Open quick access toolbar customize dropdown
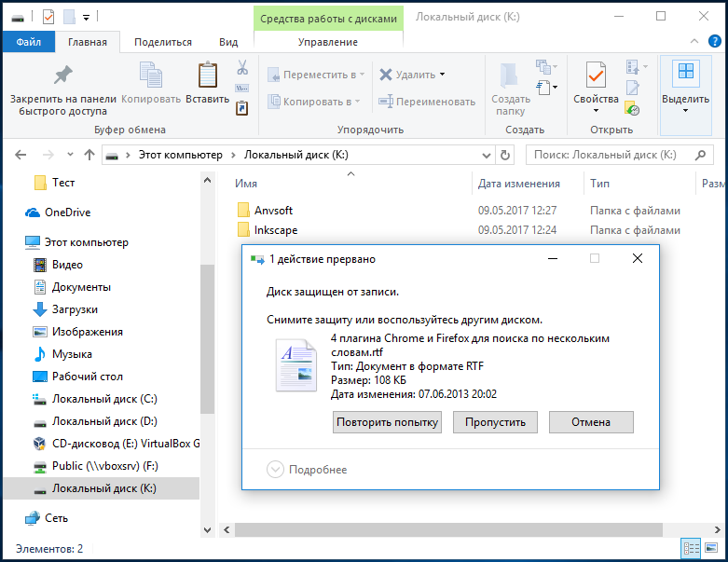The image size is (728, 562). point(86,18)
